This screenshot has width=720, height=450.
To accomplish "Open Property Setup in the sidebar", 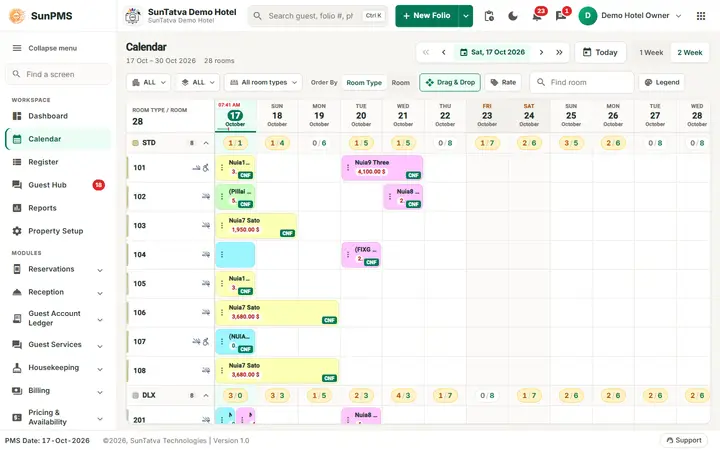I will [x=58, y=231].
